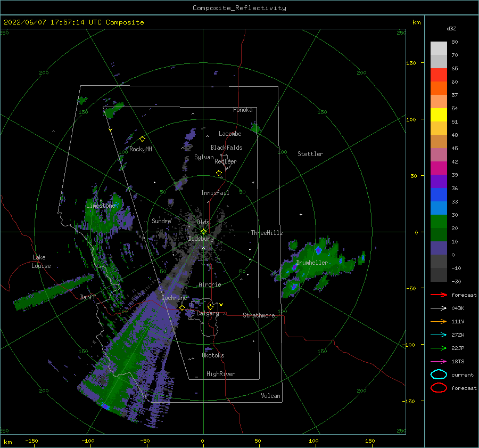The image size is (479, 448).
Task: Click the Stettler city label
Action: pyautogui.click(x=310, y=154)
